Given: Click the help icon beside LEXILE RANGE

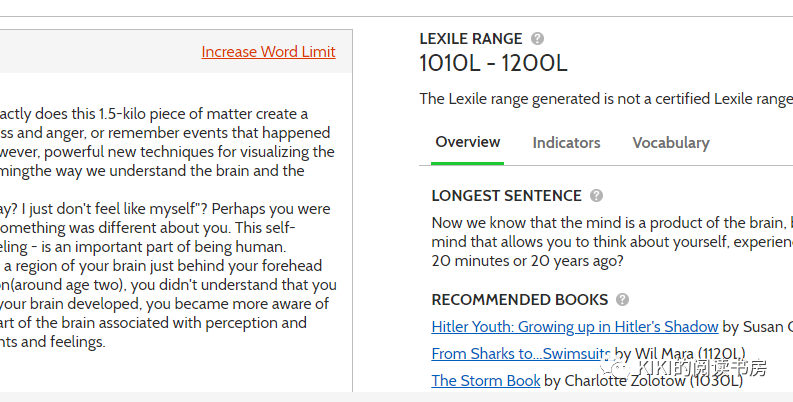Looking at the screenshot, I should pyautogui.click(x=537, y=38).
